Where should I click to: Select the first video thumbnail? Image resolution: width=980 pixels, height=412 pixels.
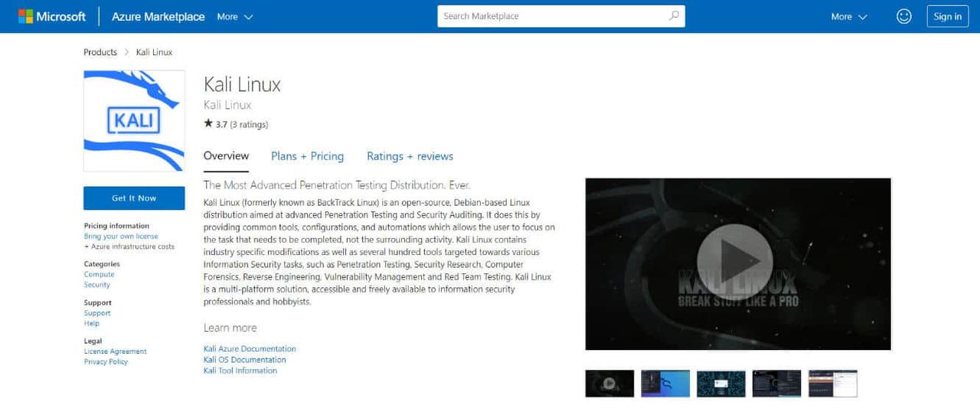tap(609, 384)
